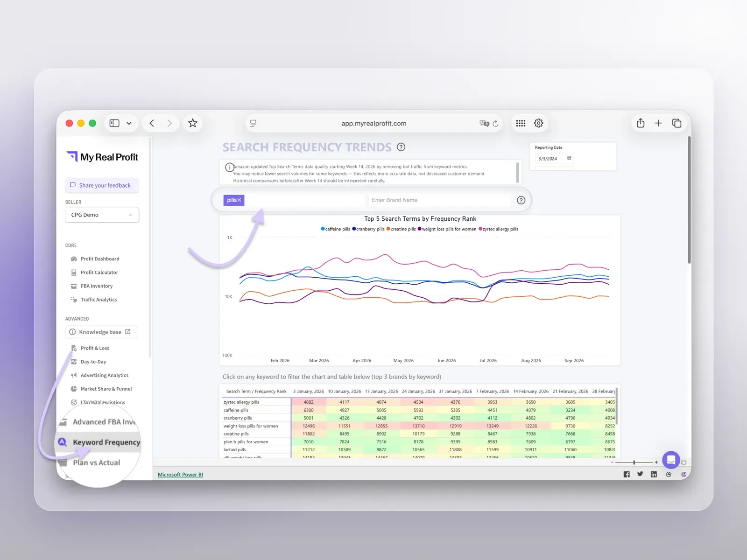The image size is (747, 560).
Task: Click the zoom in plus button
Action: coord(656,462)
